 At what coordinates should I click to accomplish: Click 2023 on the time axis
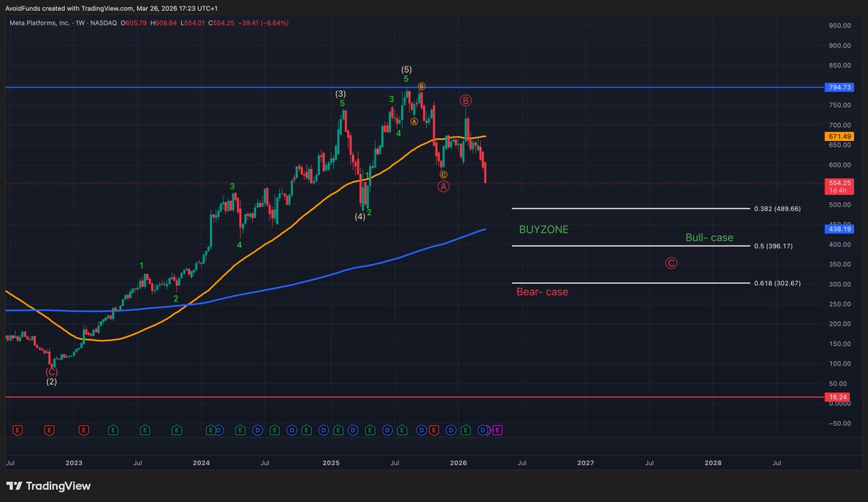[74, 461]
